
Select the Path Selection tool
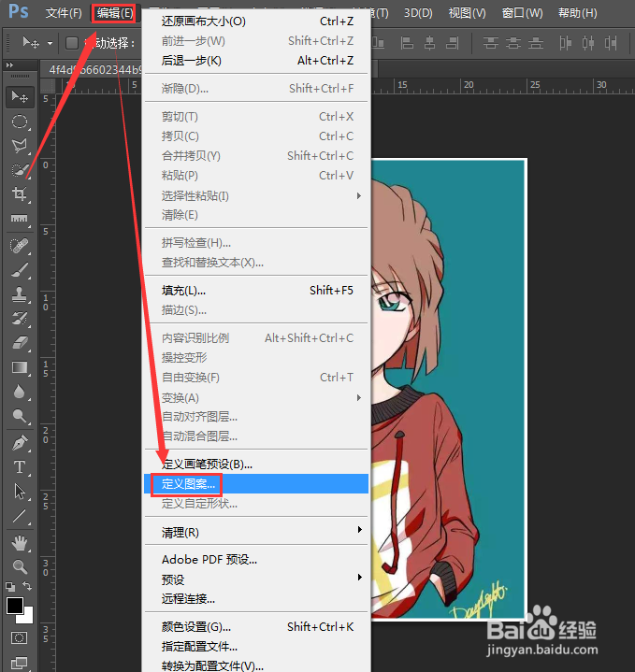(x=20, y=492)
